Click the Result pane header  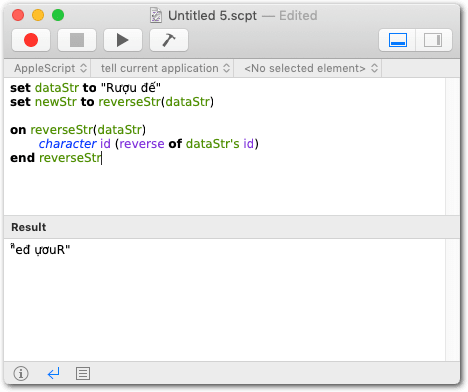point(232,227)
